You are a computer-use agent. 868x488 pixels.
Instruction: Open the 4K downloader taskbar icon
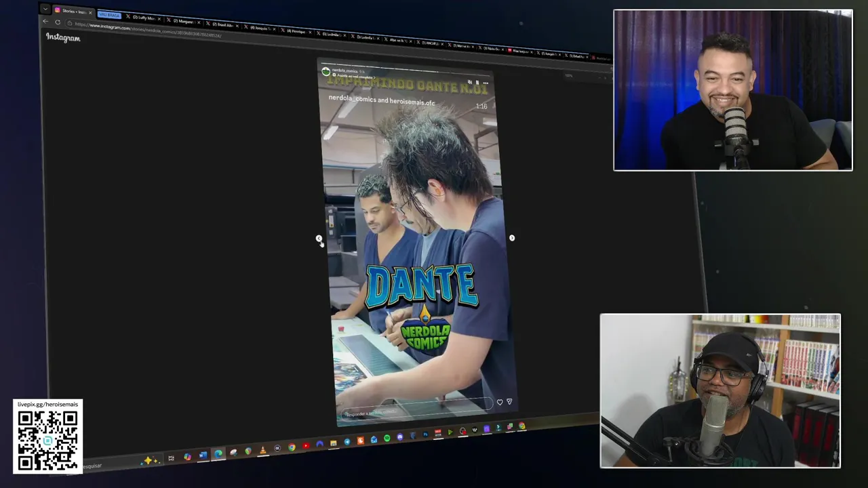tap(277, 448)
